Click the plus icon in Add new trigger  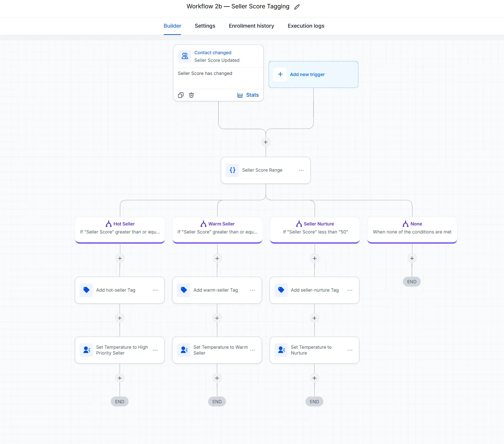click(280, 74)
